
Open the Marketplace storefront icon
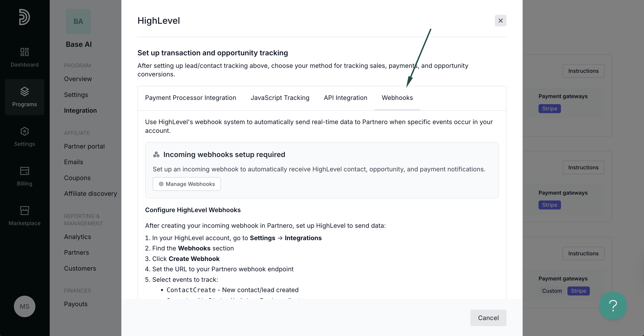point(24,211)
